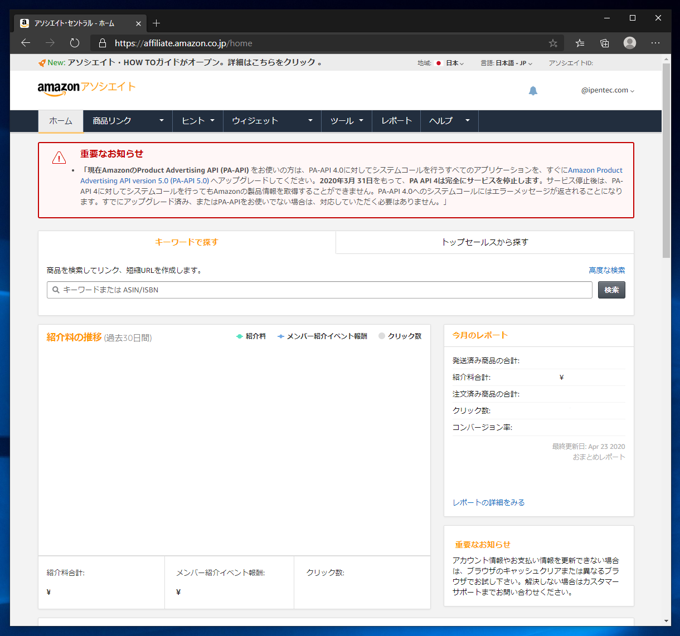Screen dimensions: 680x636
Task: Click the browser forward arrow
Action: [x=50, y=43]
